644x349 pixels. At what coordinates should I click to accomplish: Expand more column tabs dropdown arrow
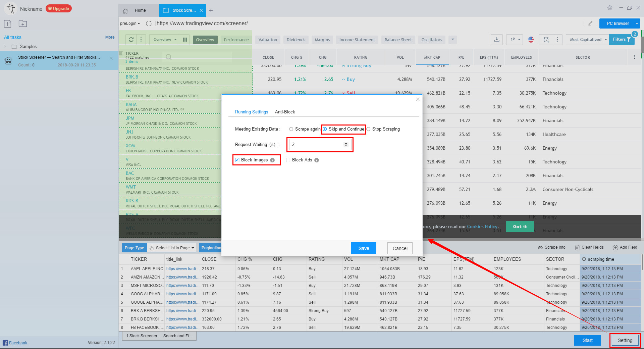point(453,40)
